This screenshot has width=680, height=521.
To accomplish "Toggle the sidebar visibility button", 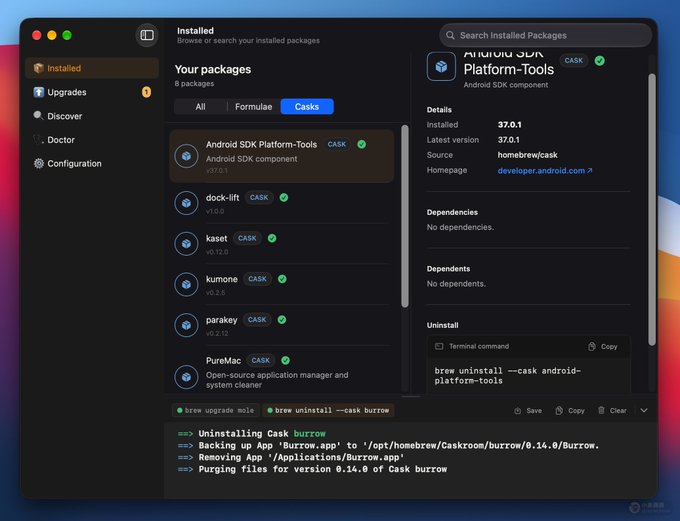I will tap(147, 35).
